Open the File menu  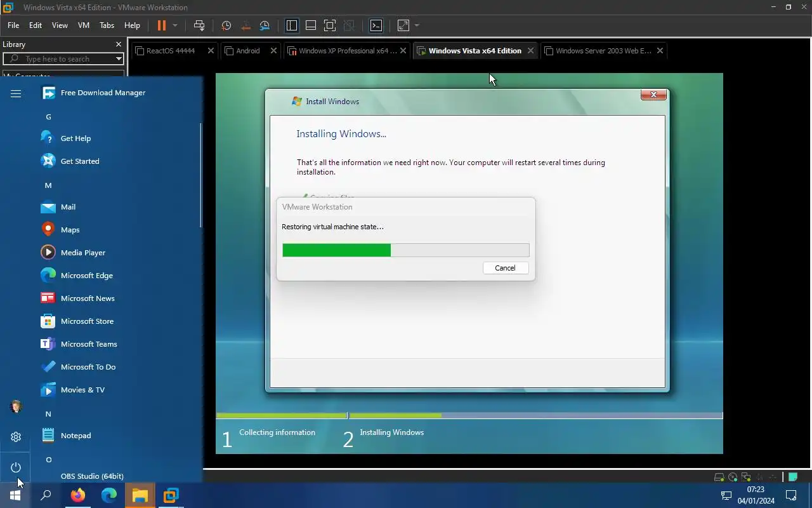point(13,25)
